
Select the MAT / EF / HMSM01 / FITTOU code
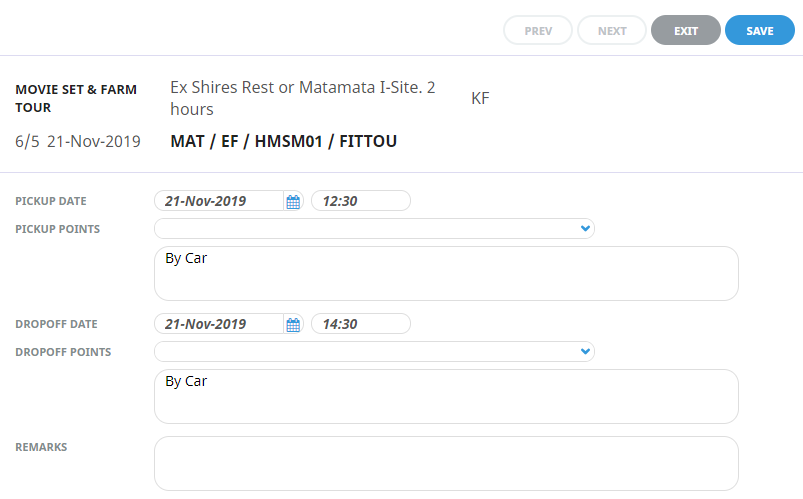pos(284,142)
